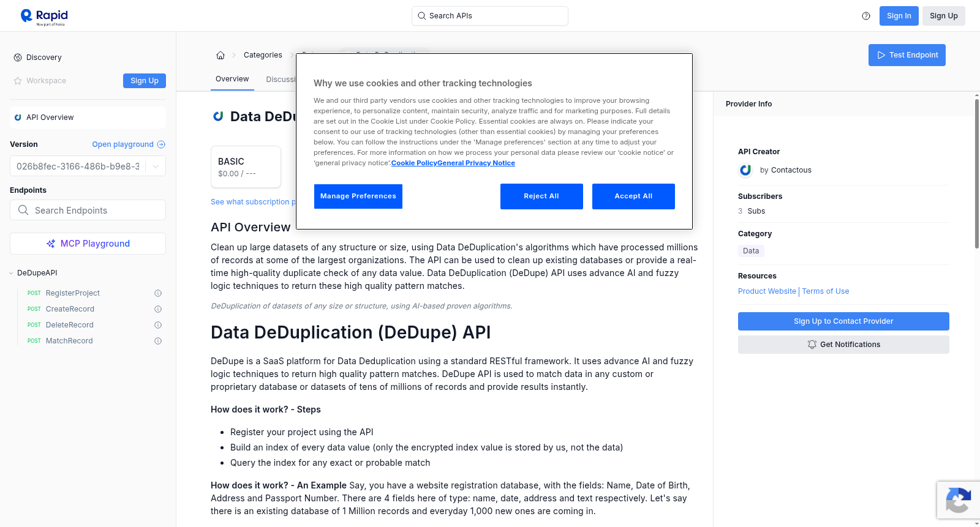
Task: Click the Rapid logo in header
Action: point(44,17)
